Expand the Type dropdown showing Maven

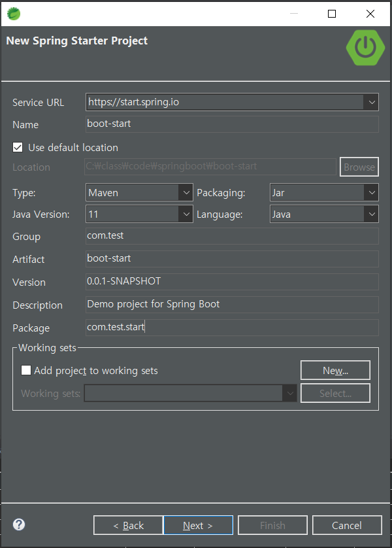pos(186,192)
